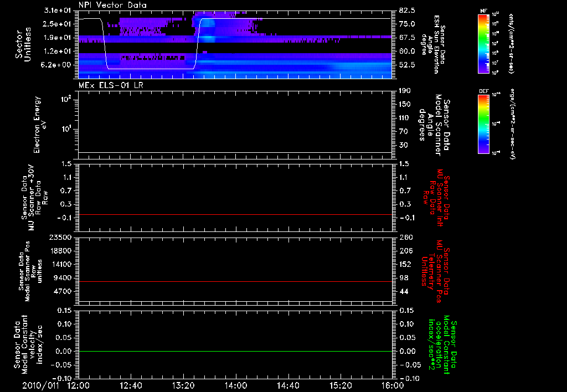
Task: Click the '44' telemetry tick value
Action: (x=404, y=291)
